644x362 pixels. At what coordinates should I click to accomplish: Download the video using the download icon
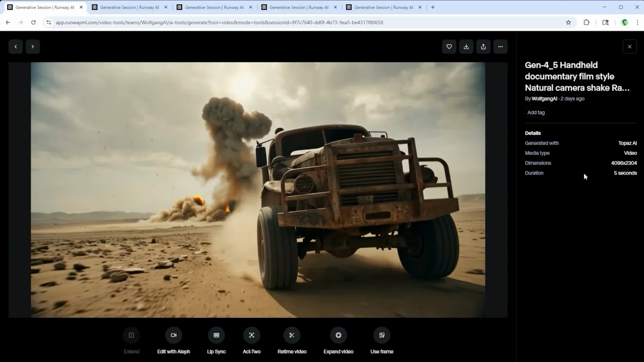pos(466,47)
